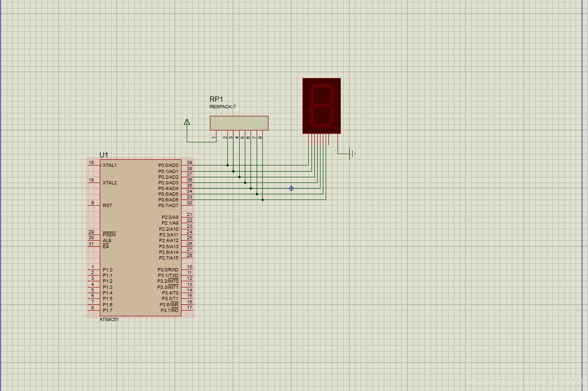Click pin number 19 beside XTAL1
The image size is (588, 391).
click(91, 162)
